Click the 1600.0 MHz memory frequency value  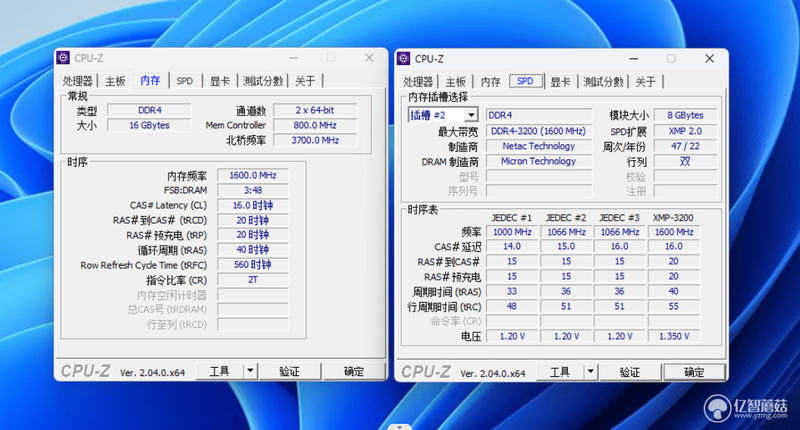point(253,175)
